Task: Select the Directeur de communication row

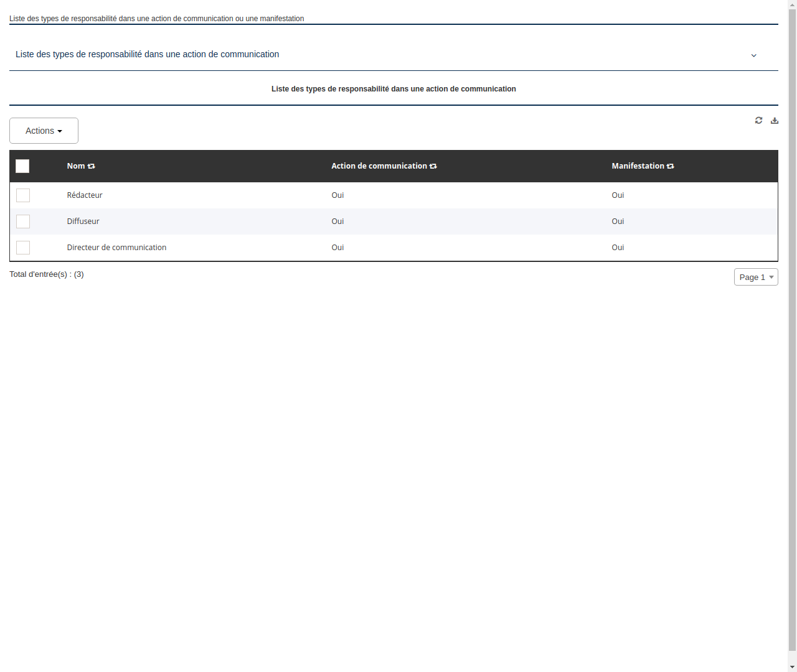Action: coord(23,248)
